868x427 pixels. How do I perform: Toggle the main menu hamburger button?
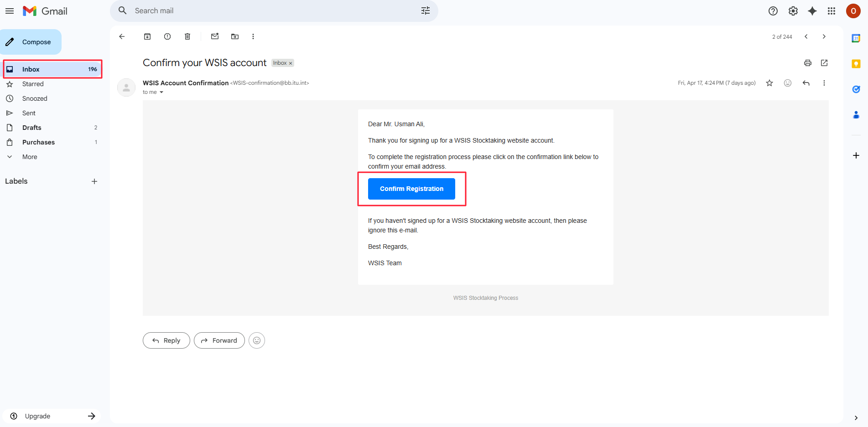[x=10, y=11]
